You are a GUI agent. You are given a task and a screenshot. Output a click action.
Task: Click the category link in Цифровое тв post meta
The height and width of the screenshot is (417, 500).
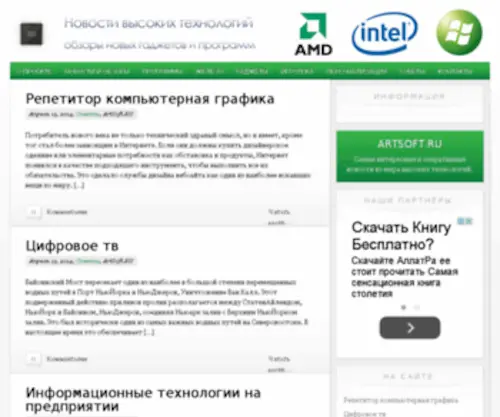tap(88, 261)
